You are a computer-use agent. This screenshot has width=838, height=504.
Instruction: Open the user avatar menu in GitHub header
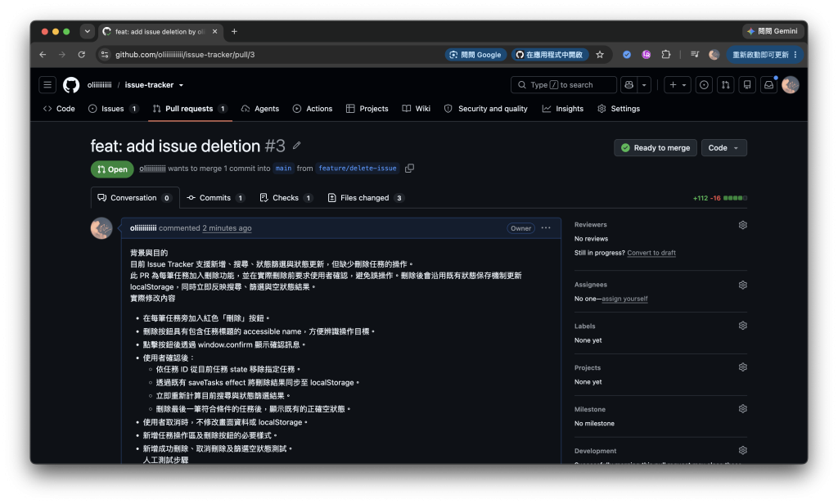pos(791,85)
